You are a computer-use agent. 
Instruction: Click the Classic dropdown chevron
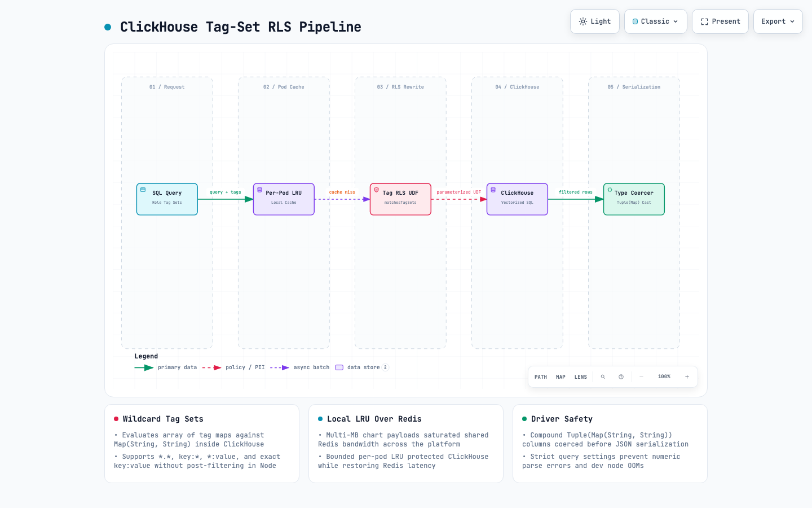[676, 21]
